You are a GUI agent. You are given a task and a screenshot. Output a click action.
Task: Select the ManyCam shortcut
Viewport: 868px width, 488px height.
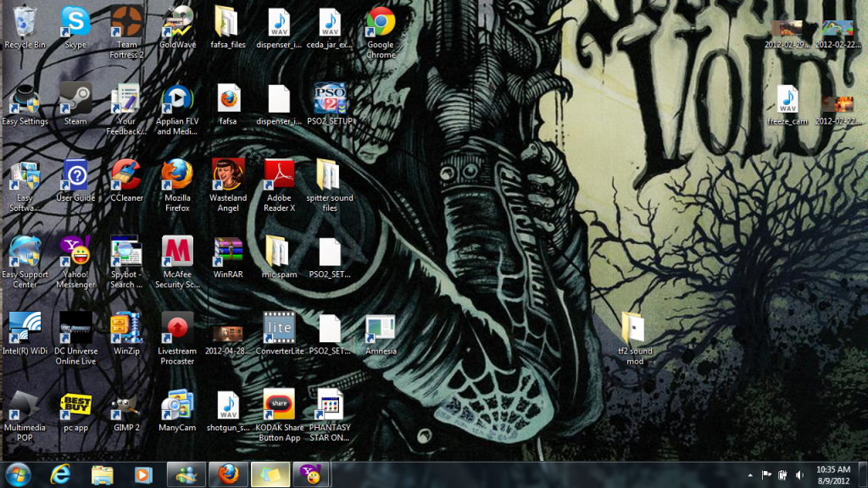pos(178,411)
